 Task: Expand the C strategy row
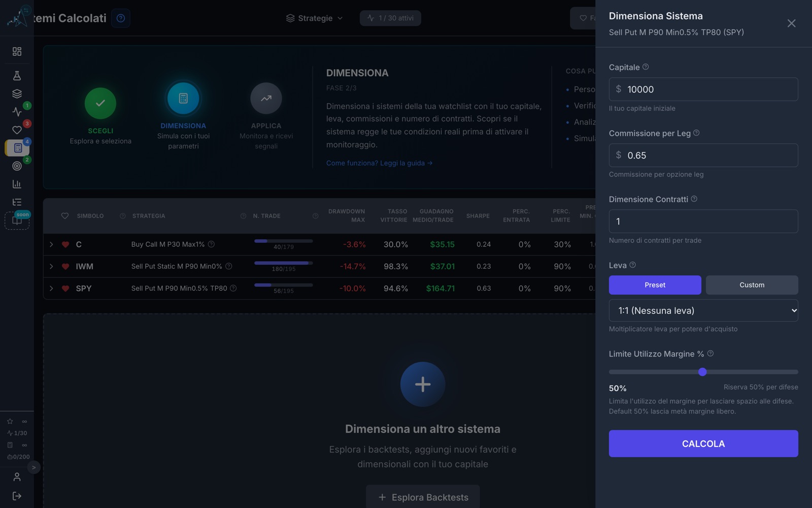pos(51,244)
